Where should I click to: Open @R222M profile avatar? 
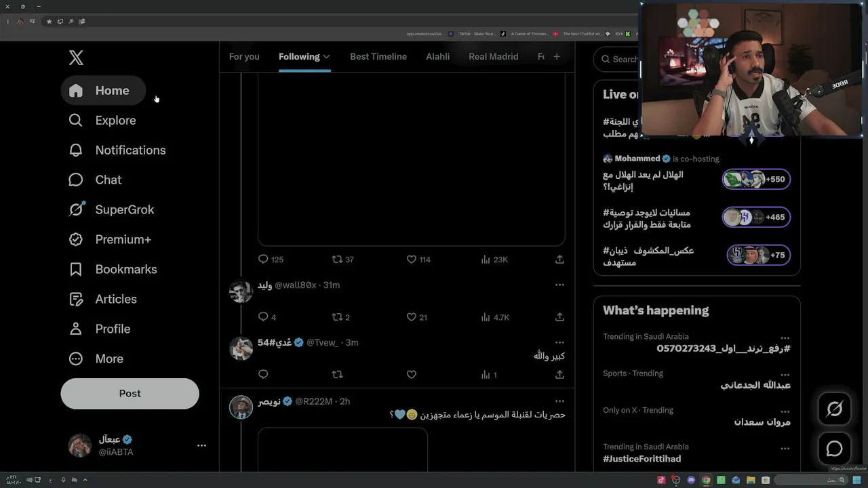pyautogui.click(x=241, y=407)
